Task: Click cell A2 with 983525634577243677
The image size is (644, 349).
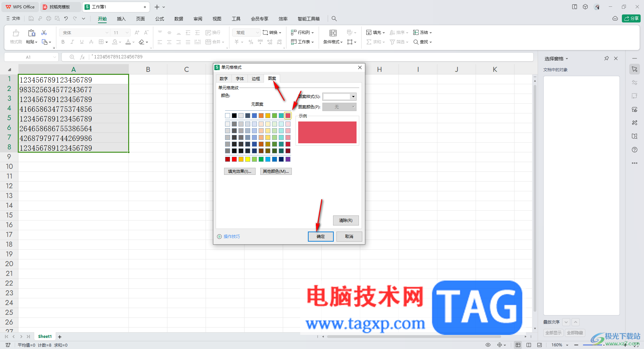Action: [73, 90]
